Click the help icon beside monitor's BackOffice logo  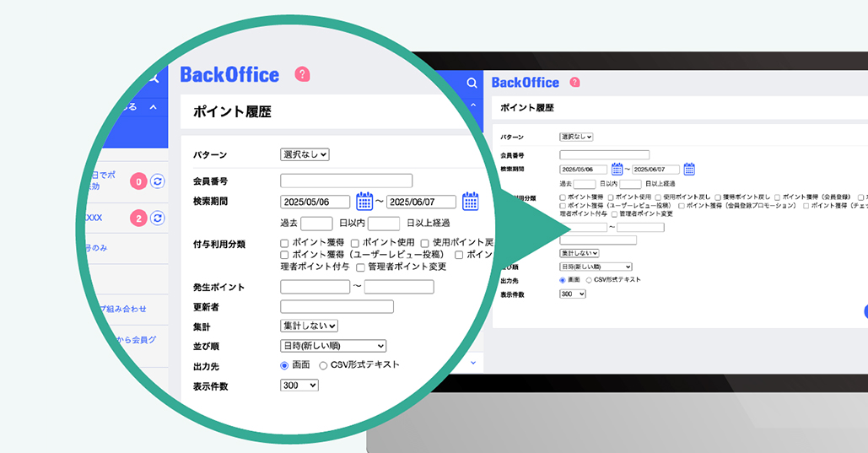(574, 83)
